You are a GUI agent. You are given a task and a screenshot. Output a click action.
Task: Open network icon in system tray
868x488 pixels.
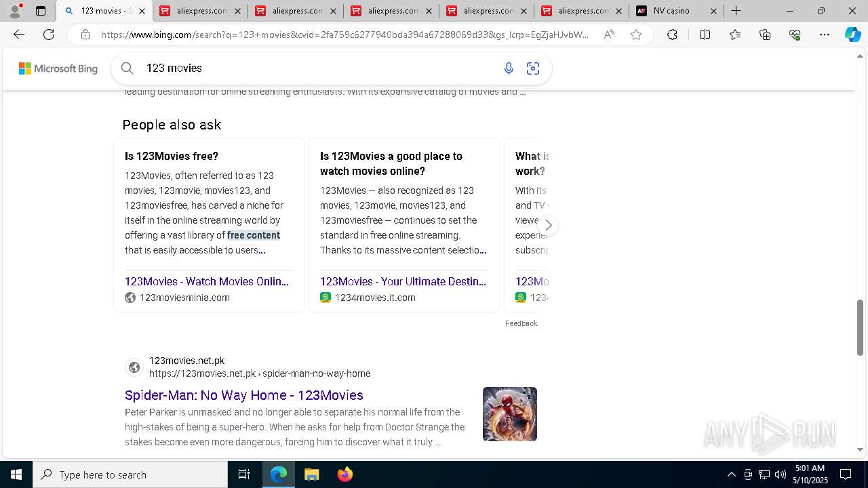764,474
